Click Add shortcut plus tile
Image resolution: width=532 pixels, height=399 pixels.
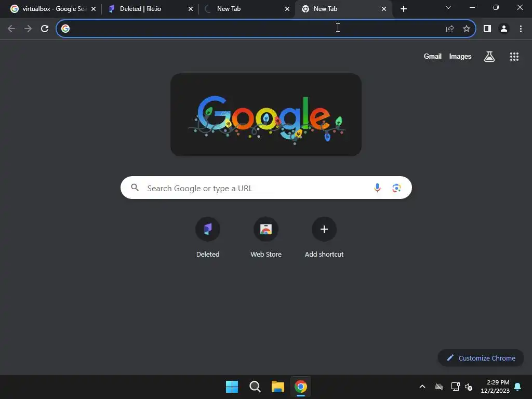pyautogui.click(x=324, y=237)
